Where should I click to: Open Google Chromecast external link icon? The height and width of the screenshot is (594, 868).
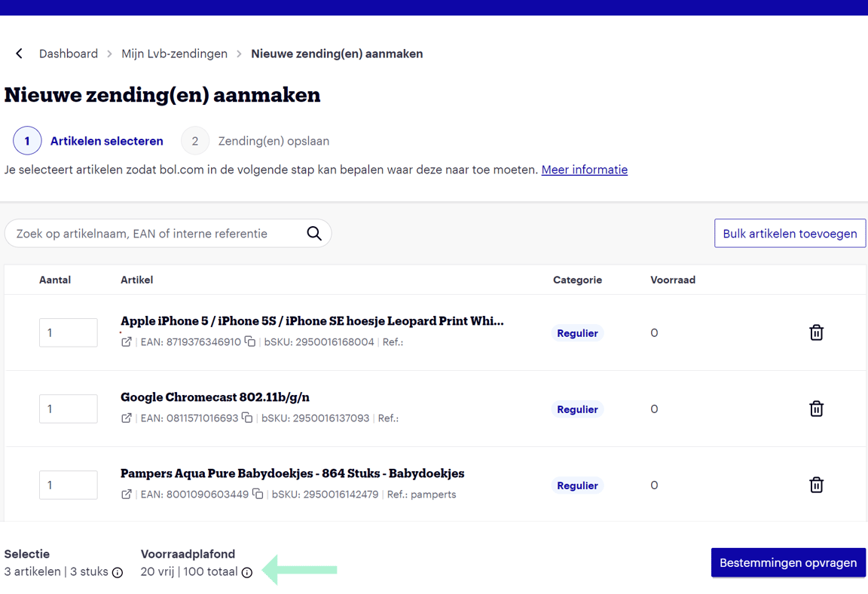(127, 418)
